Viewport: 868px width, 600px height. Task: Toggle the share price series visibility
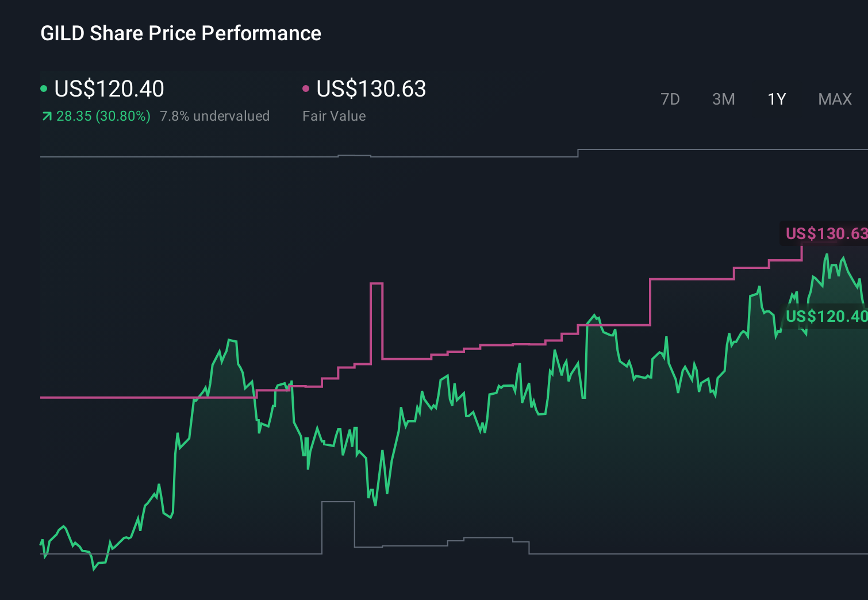(103, 89)
